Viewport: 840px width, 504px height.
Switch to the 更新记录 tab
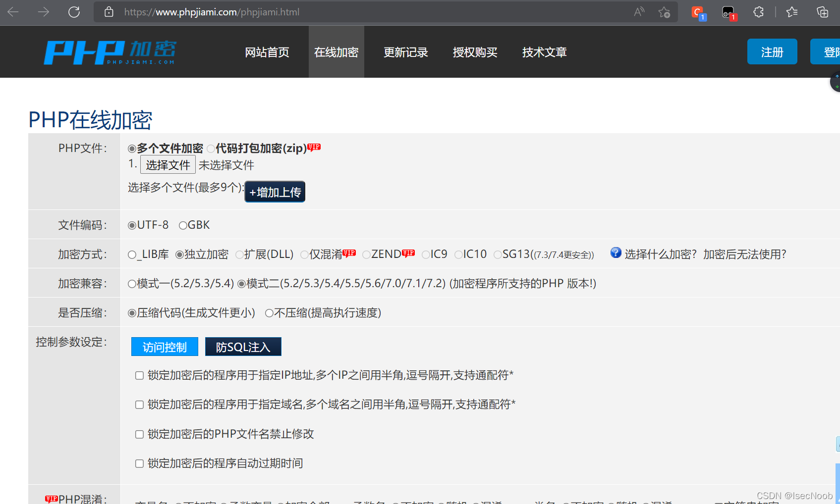pyautogui.click(x=405, y=52)
